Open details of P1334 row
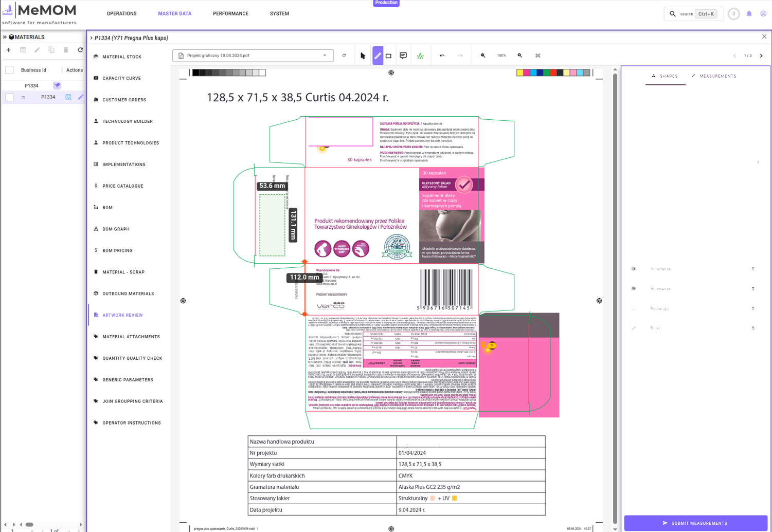772x532 pixels. pyautogui.click(x=68, y=97)
